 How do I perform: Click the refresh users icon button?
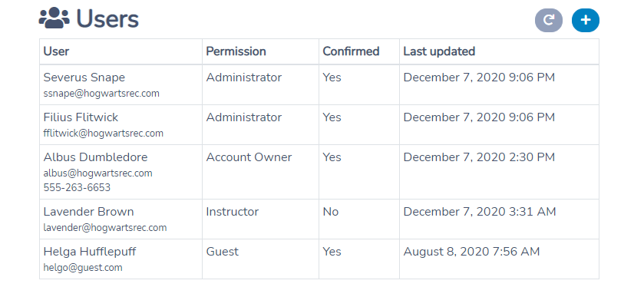tap(548, 20)
